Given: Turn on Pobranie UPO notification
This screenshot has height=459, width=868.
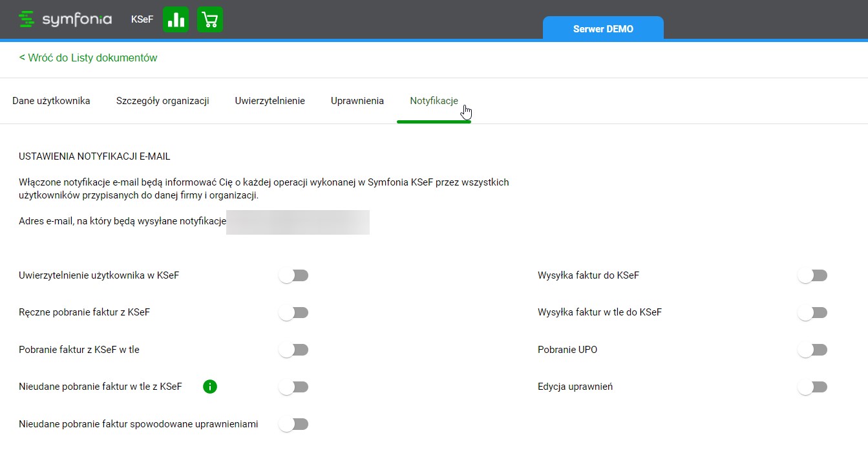Looking at the screenshot, I should tap(812, 350).
